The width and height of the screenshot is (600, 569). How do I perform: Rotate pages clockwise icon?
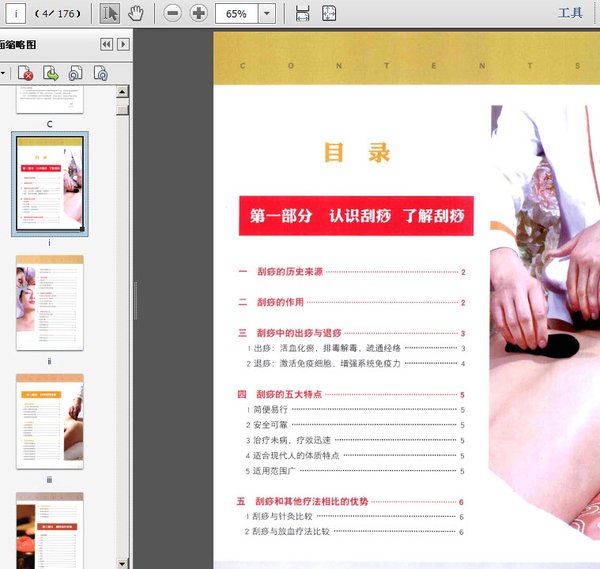[101, 73]
